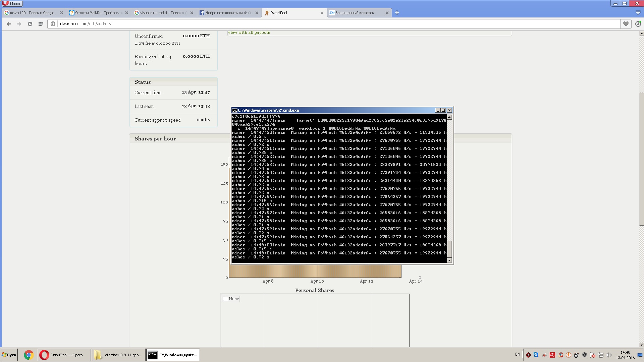Viewport: 644px width, 362px height.
Task: Open Opera Меню button
Action: pos(12,3)
